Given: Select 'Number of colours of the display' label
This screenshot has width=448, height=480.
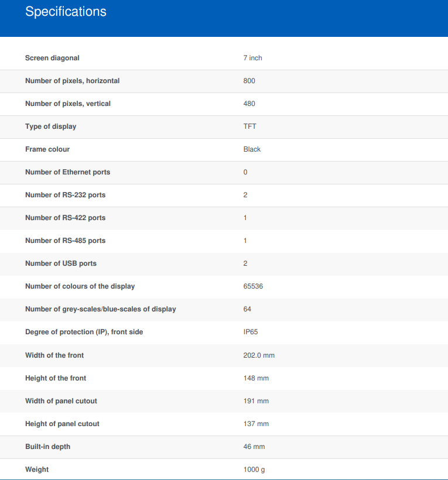Looking at the screenshot, I should 80,286.
